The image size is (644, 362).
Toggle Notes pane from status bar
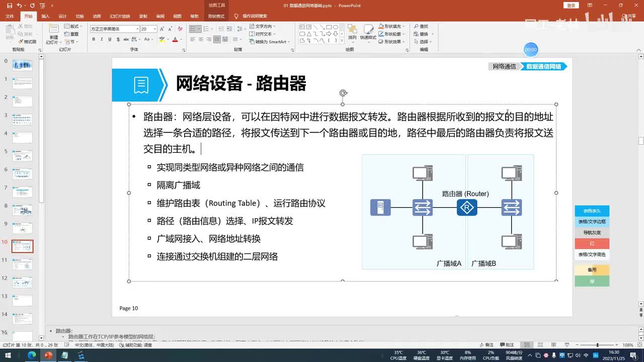click(486, 345)
